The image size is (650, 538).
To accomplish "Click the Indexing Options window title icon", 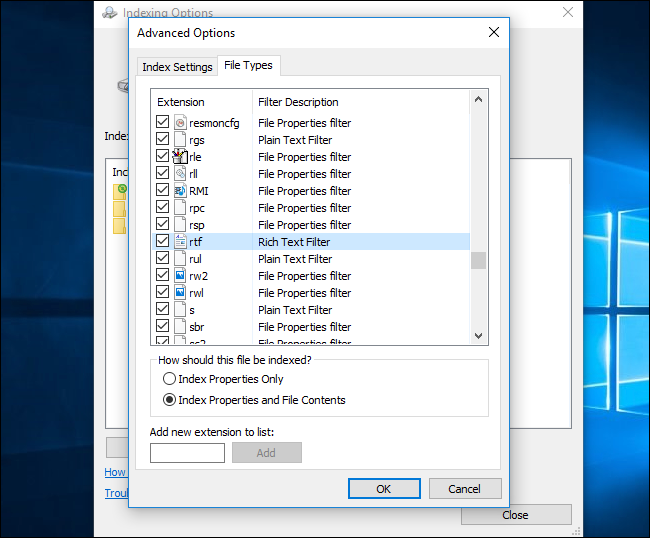I will [110, 12].
